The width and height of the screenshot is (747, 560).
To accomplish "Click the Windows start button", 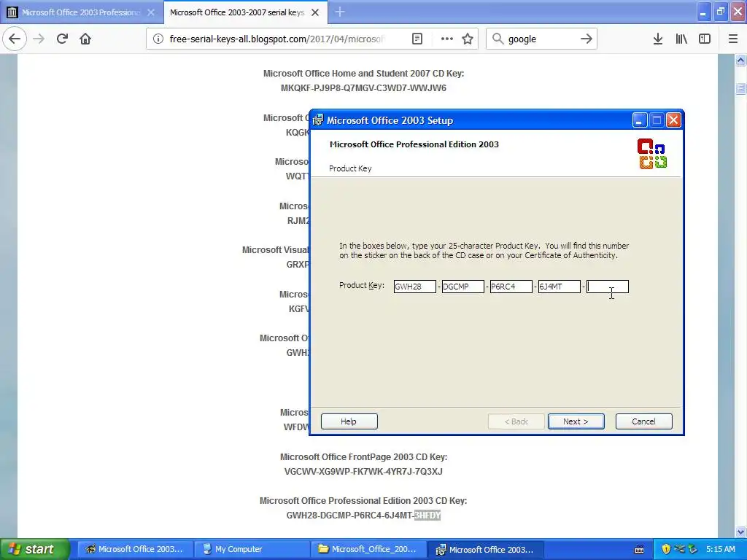I will coord(34,549).
